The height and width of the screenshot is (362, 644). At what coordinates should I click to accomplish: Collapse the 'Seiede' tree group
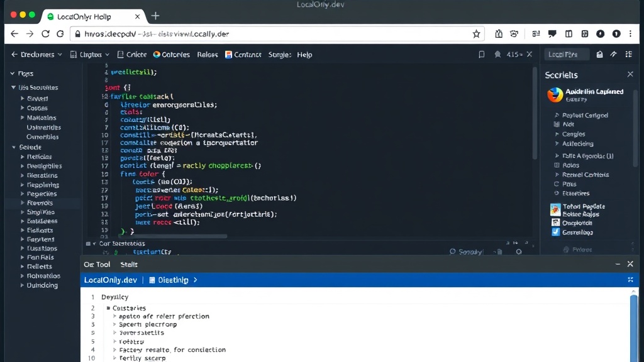pos(14,147)
